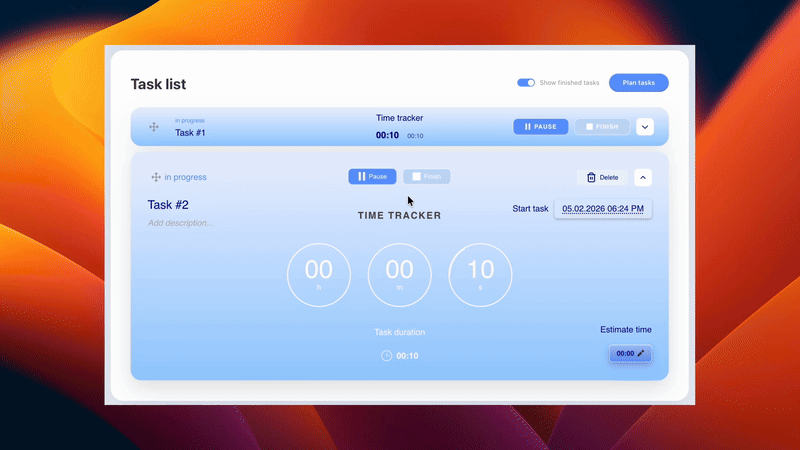Click the pause bars icon in Task #1 row
Viewport: 800px width, 450px height.
tap(528, 127)
